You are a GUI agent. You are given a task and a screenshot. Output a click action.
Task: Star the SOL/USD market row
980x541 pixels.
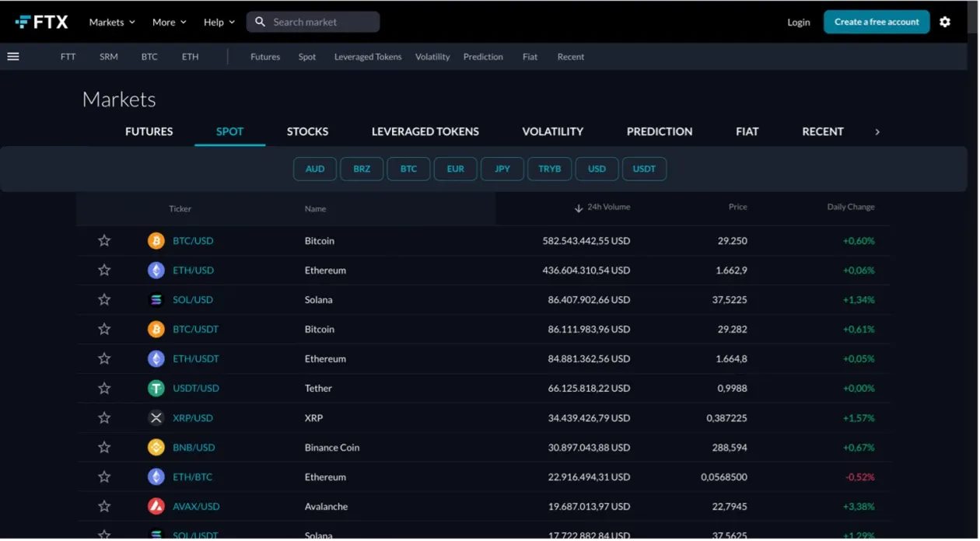coord(103,299)
